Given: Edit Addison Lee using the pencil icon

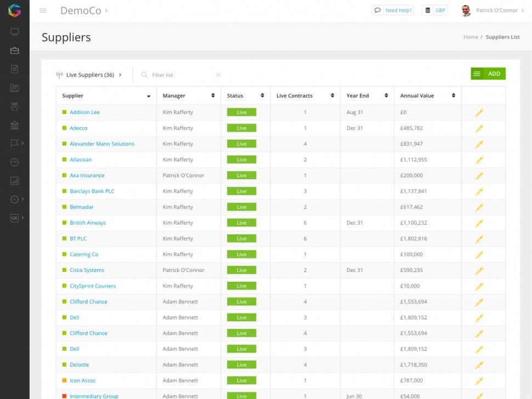Looking at the screenshot, I should coord(479,112).
